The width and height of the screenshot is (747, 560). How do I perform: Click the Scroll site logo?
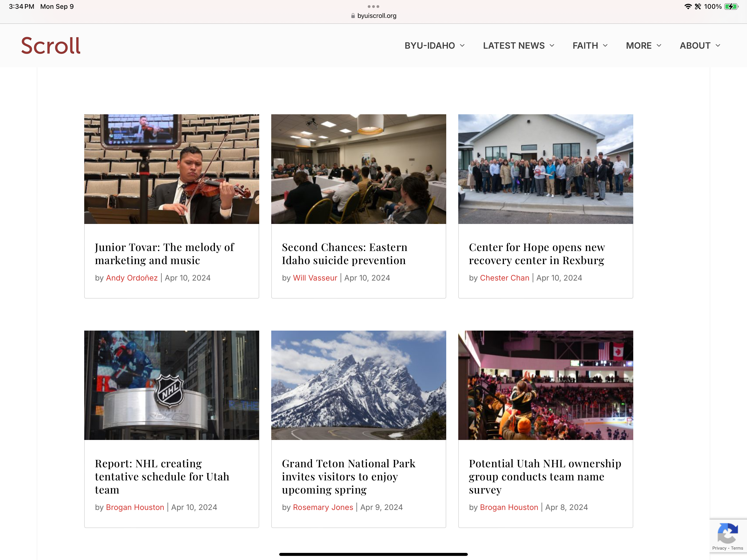(51, 46)
